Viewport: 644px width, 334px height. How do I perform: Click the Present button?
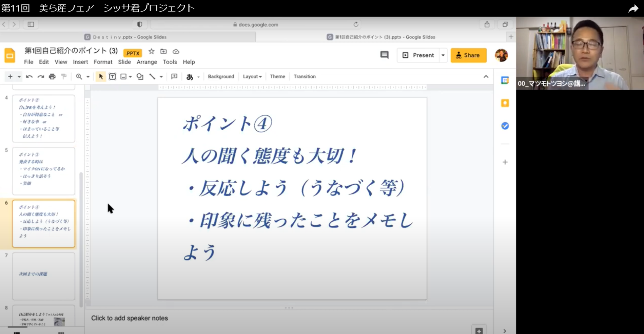418,55
